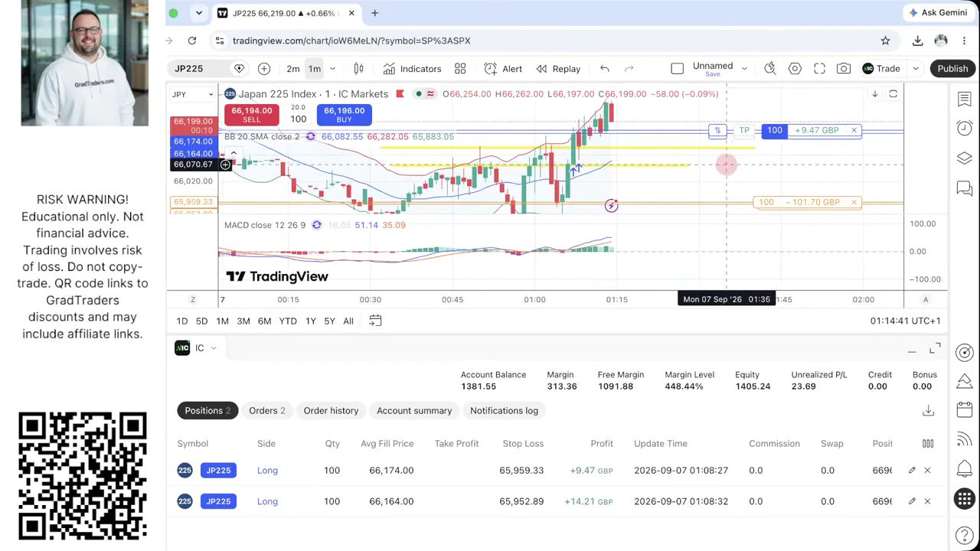980x551 pixels.
Task: Open the Order history tab
Action: pos(331,411)
